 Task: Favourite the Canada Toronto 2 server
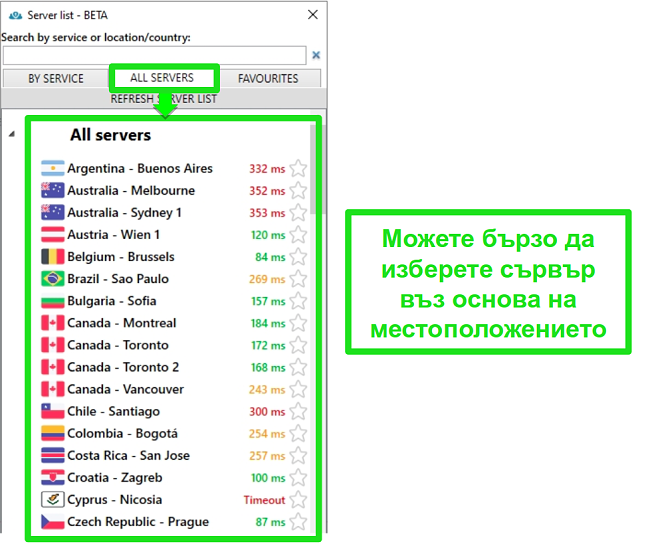[298, 367]
